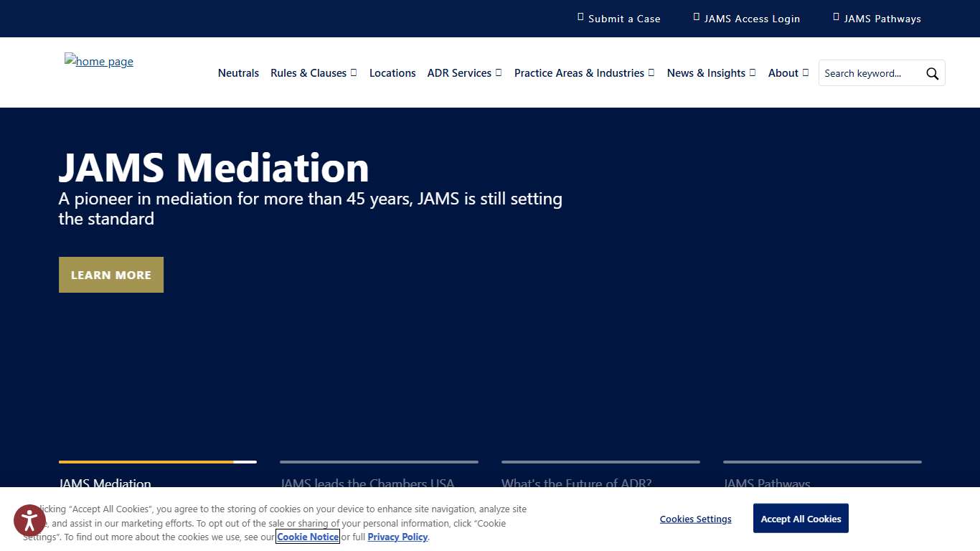Click the JAMS Pathways icon in top bar
The image size is (980, 551).
(835, 17)
